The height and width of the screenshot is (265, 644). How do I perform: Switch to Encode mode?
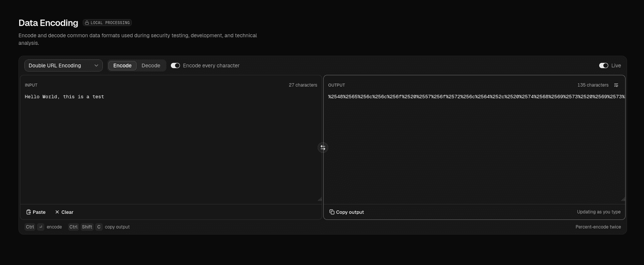point(122,65)
